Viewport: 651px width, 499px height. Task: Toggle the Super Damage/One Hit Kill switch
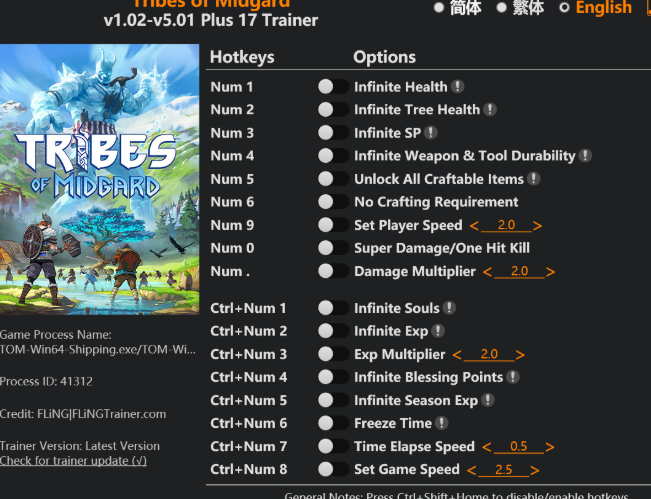click(x=333, y=248)
